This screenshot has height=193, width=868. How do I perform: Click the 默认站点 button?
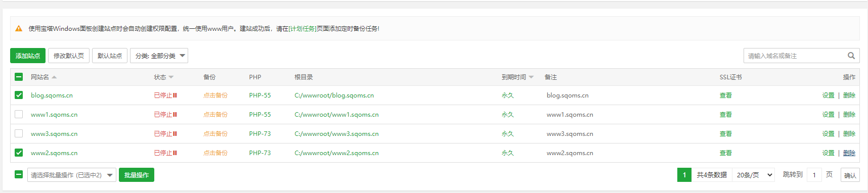(110, 56)
